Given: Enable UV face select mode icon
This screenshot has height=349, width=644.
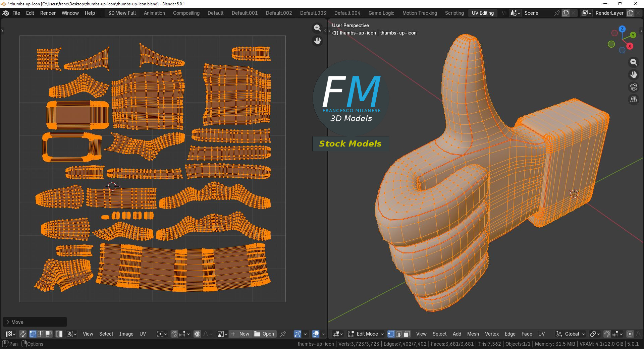Looking at the screenshot, I should [49, 334].
